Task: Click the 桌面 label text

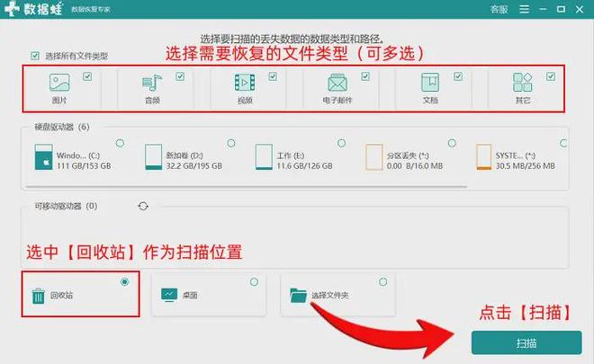Action: (x=190, y=295)
